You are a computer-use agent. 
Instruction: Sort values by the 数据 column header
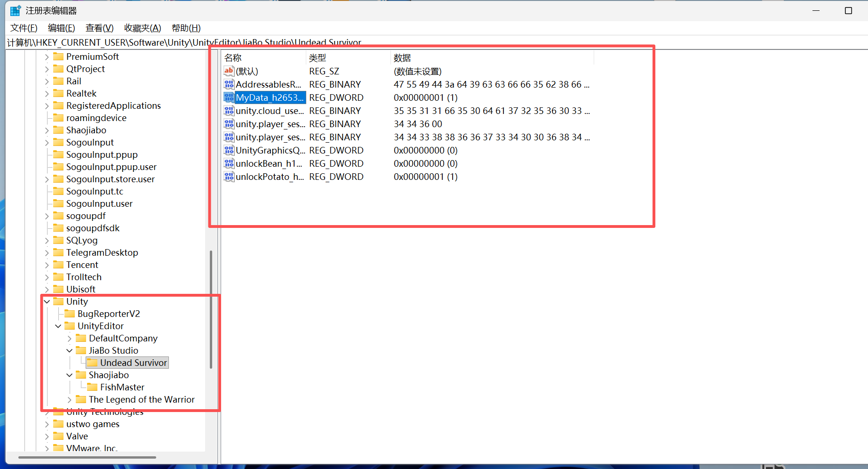point(493,57)
